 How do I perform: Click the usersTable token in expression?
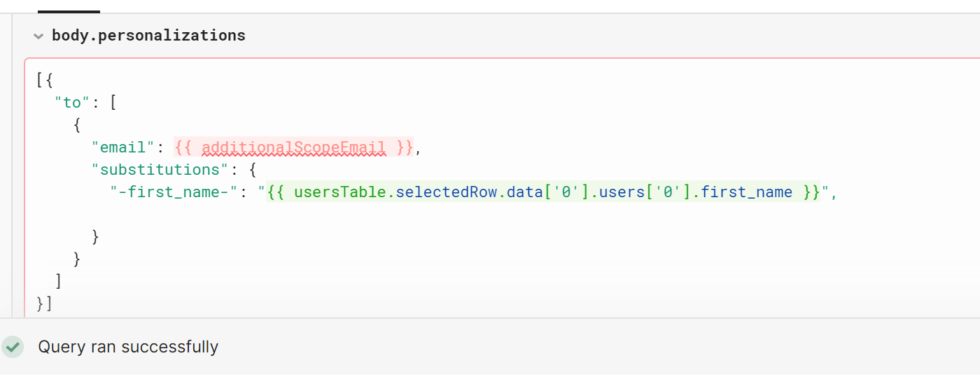click(342, 192)
